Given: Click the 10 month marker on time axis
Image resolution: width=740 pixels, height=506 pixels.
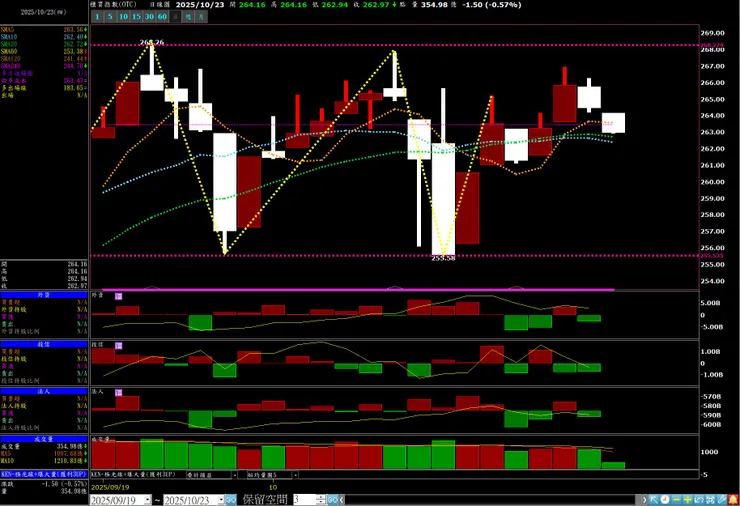Looking at the screenshot, I should pyautogui.click(x=273, y=487).
